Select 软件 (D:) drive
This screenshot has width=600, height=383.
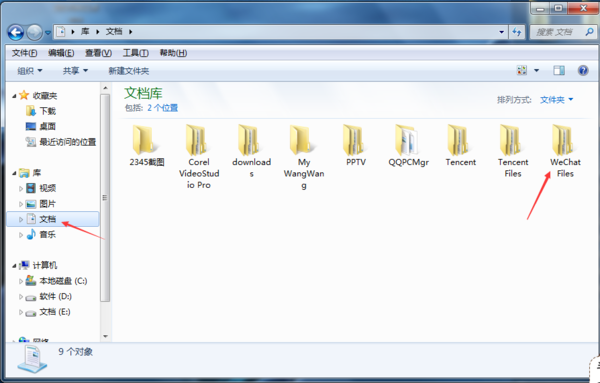pos(49,296)
